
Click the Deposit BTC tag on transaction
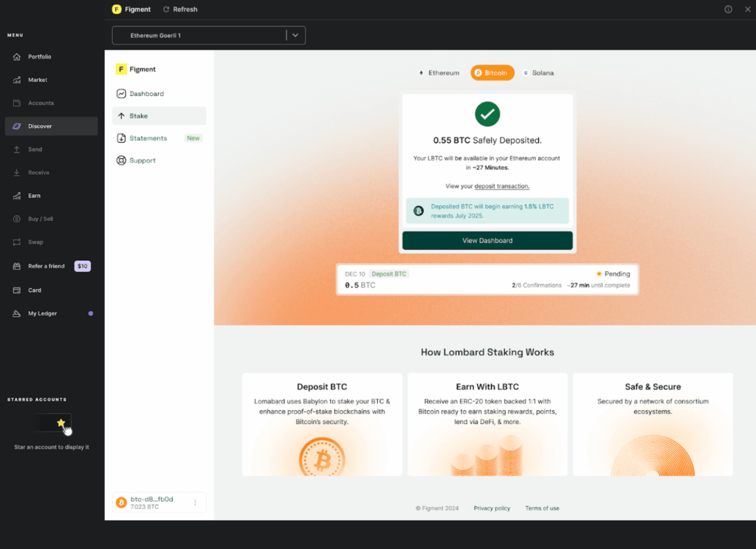click(x=389, y=274)
